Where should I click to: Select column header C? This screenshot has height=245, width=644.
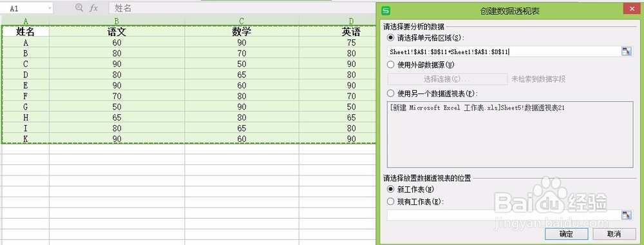pos(242,21)
